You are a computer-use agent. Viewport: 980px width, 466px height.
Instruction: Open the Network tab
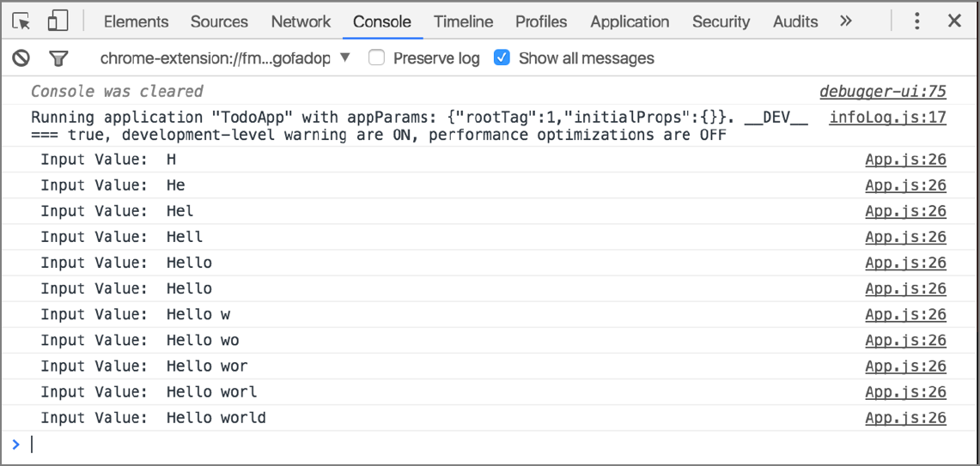coord(301,21)
